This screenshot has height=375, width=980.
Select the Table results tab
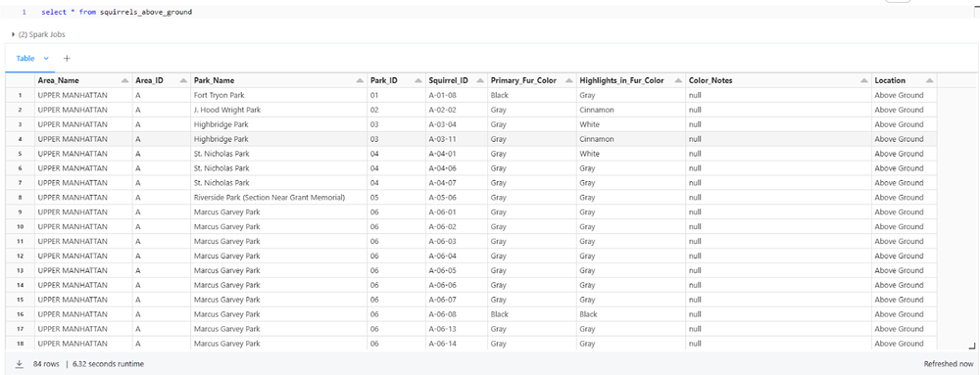pyautogui.click(x=25, y=58)
